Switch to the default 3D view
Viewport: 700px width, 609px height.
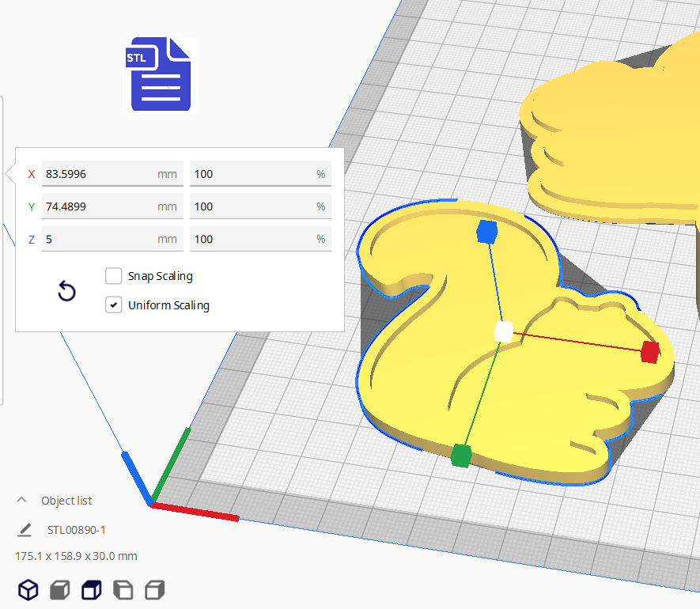point(28,590)
